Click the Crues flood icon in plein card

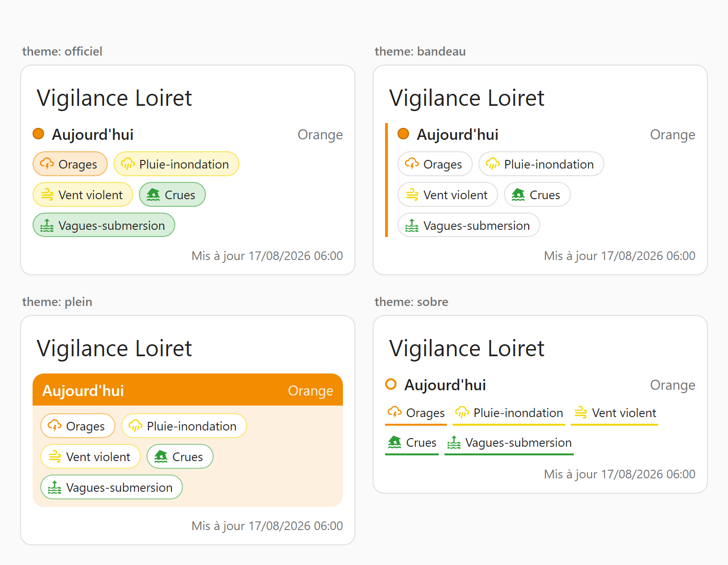(x=161, y=457)
